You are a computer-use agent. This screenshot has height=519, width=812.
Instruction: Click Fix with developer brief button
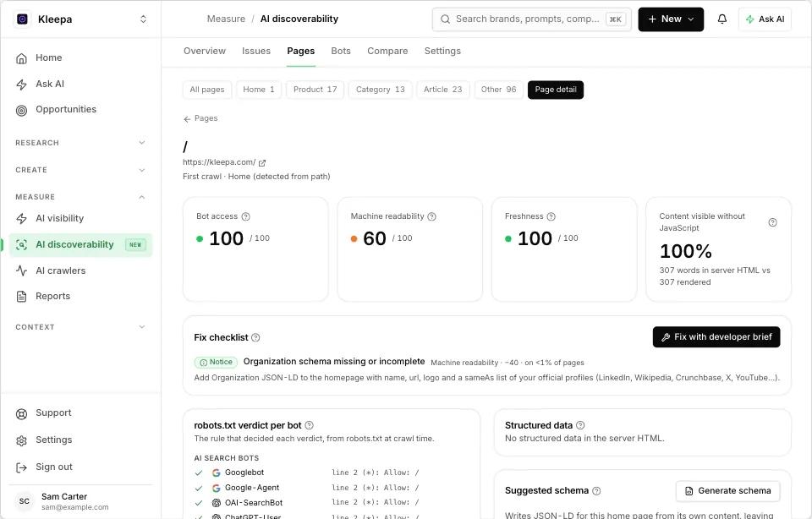(x=716, y=337)
